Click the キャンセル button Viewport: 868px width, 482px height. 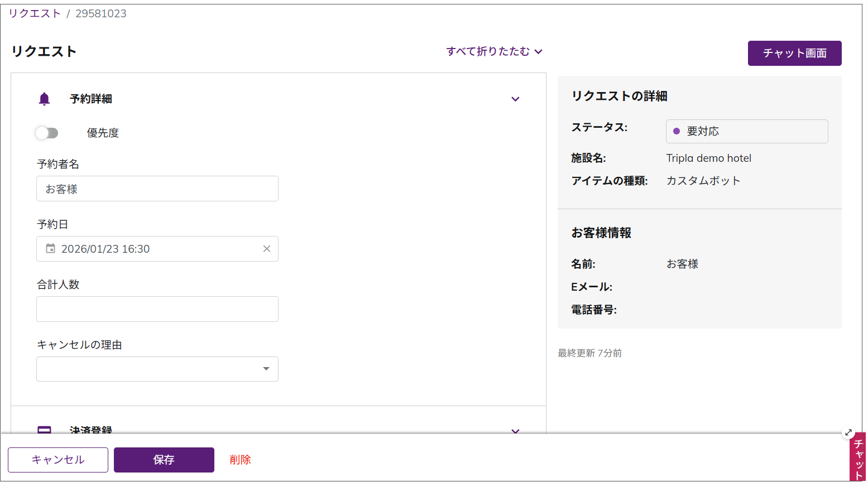click(58, 460)
